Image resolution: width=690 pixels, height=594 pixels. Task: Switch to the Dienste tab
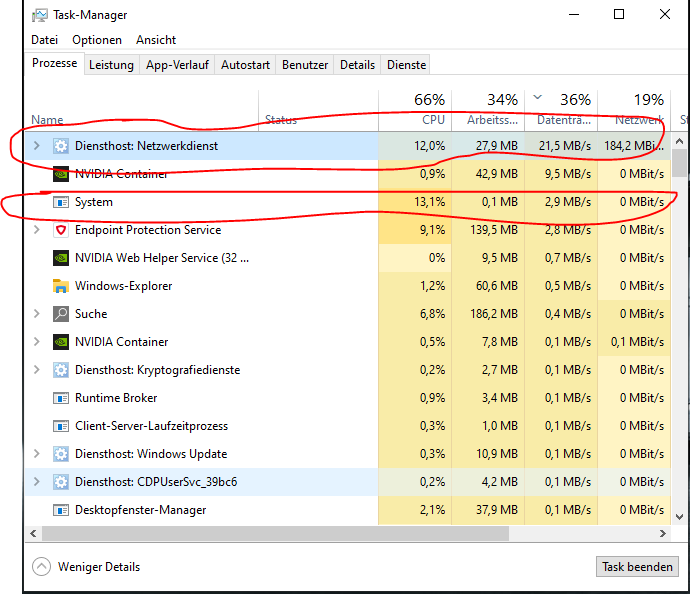point(407,65)
